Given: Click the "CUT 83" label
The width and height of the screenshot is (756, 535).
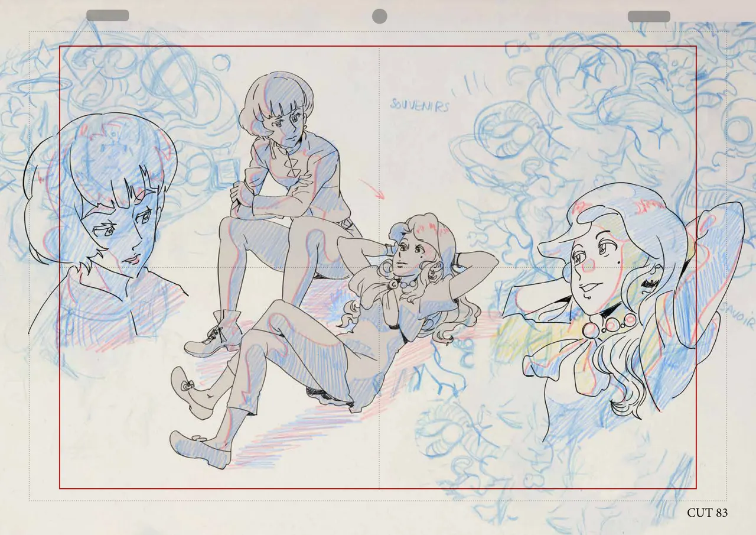Looking at the screenshot, I should tap(707, 513).
